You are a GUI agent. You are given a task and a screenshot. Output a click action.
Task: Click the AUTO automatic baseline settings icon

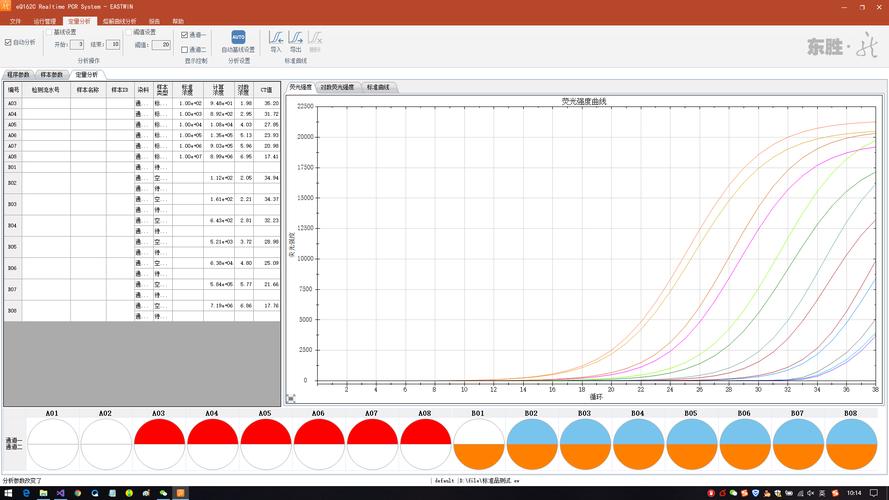pos(238,37)
